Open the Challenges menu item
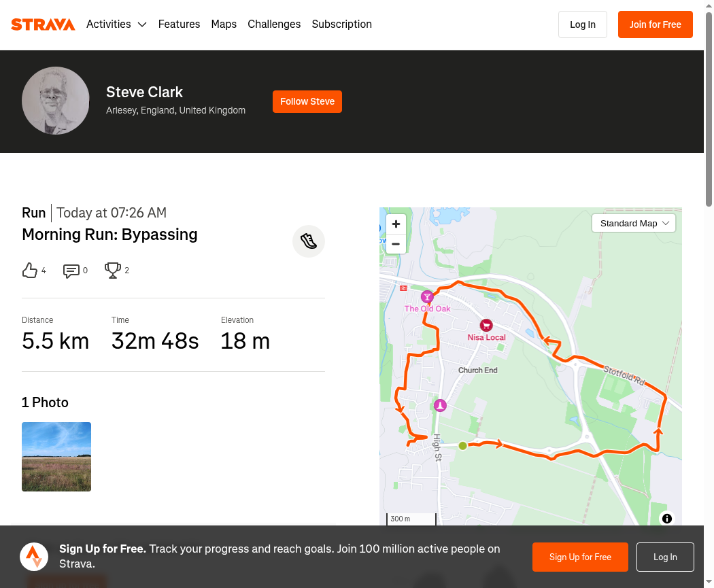 pos(274,24)
